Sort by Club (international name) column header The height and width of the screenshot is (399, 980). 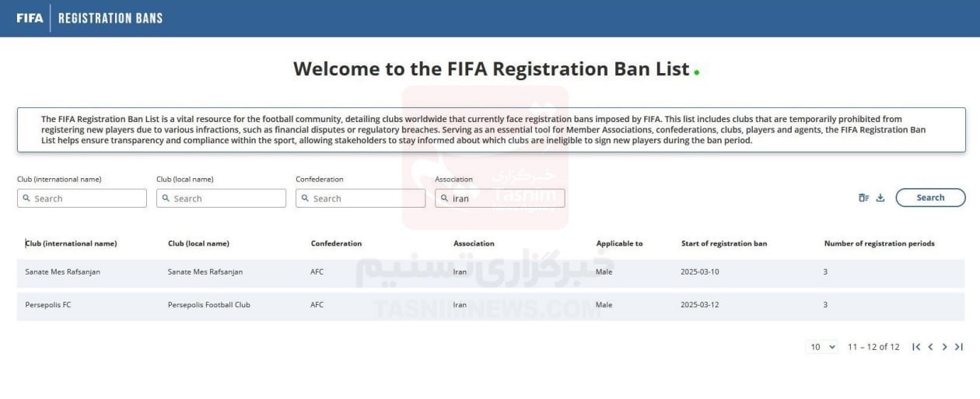[71, 243]
